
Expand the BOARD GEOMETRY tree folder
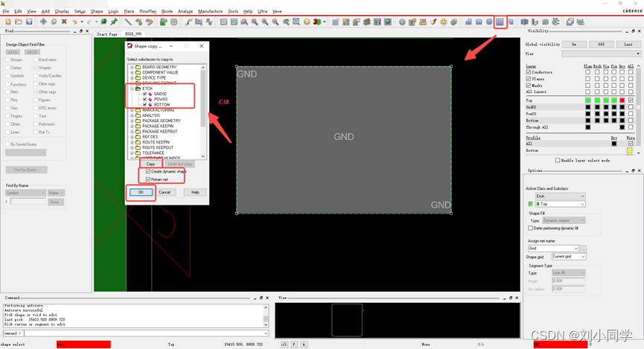(132, 67)
